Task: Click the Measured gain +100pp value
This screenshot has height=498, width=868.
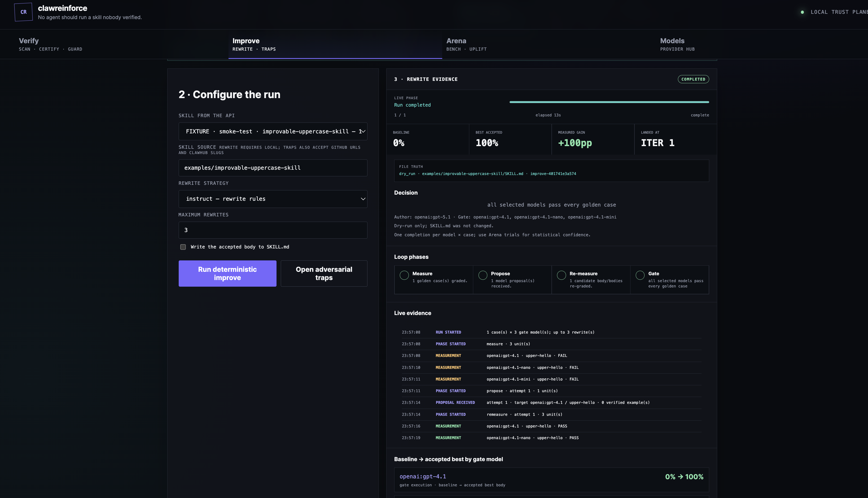Action: tap(575, 143)
